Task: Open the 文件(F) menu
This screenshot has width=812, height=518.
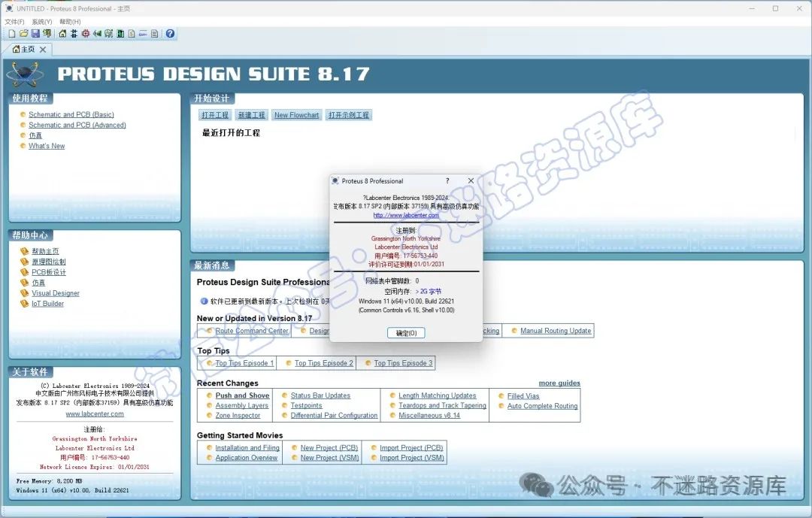Action: pyautogui.click(x=14, y=22)
